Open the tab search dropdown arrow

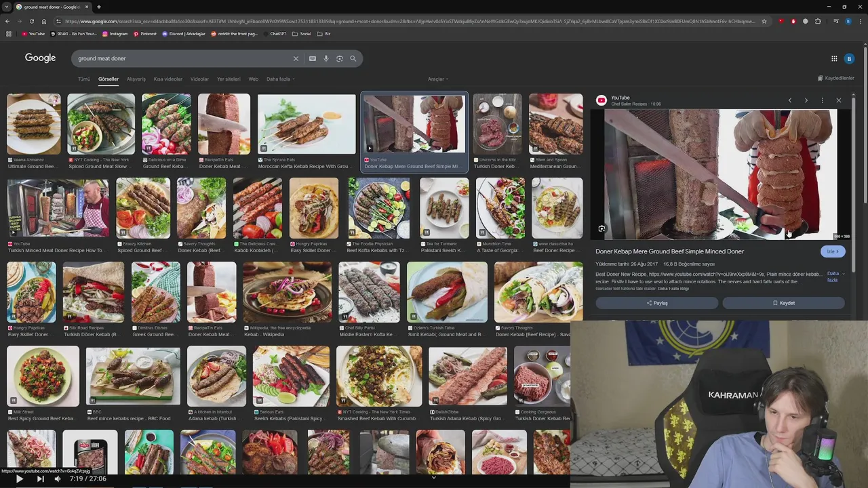point(7,7)
